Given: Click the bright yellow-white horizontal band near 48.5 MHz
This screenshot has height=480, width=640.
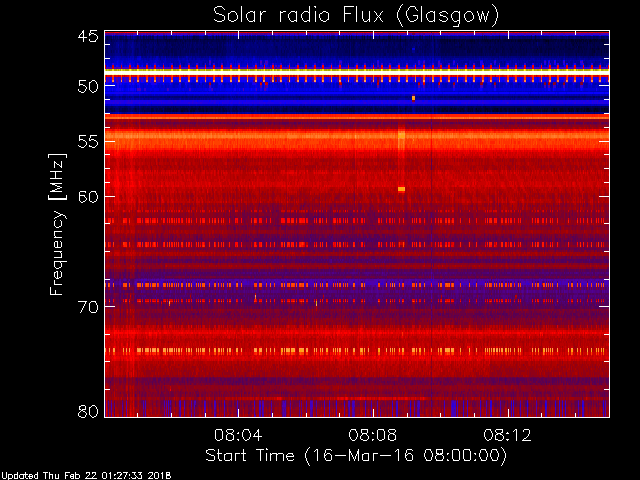Looking at the screenshot, I should 357,72.
